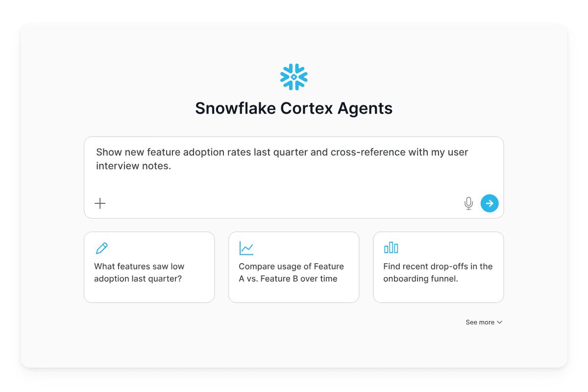Click the "Snowflake Cortex Agents" heading

pos(294,108)
